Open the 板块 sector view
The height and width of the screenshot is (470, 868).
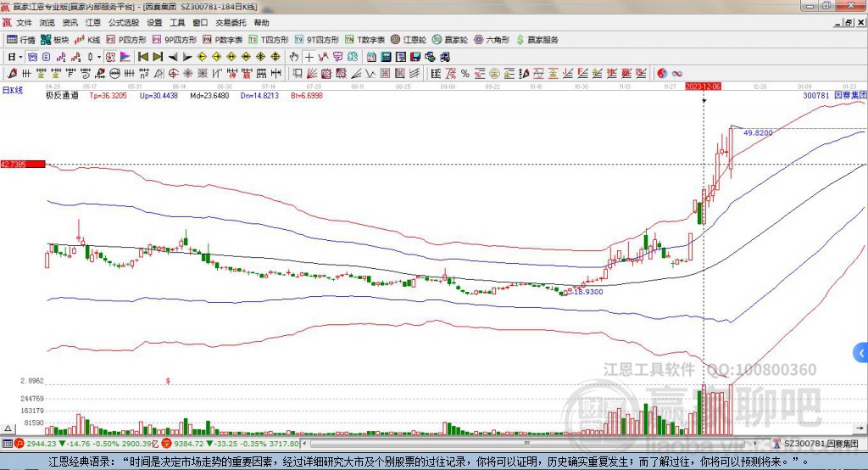click(54, 40)
